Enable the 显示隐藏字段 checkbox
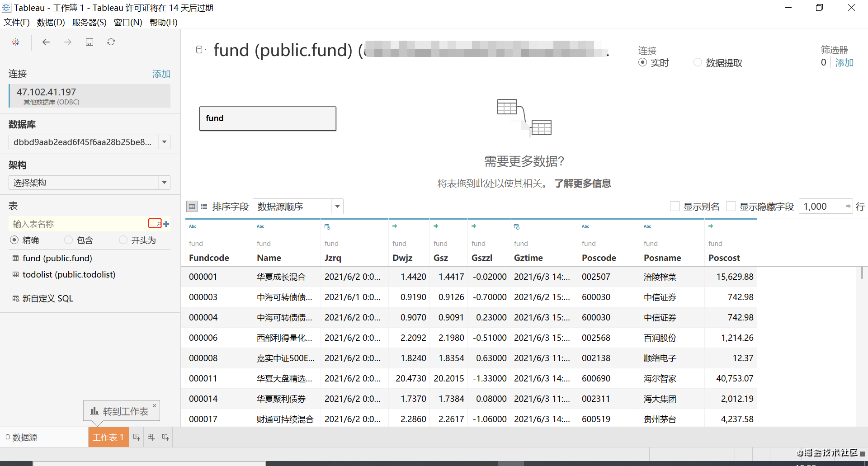 731,207
